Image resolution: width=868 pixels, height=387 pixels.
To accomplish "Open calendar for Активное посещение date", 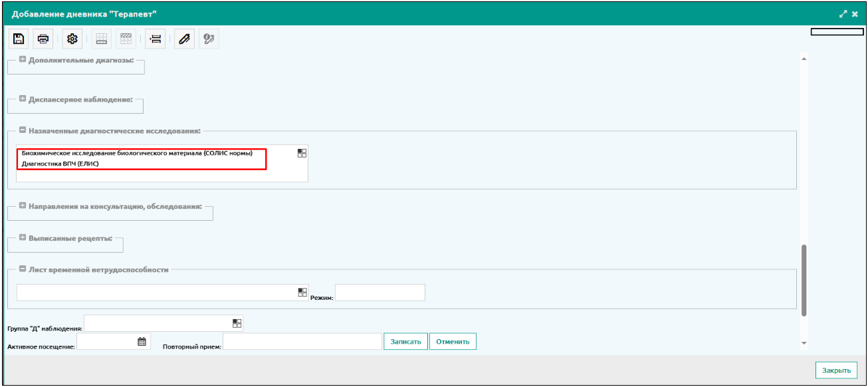I will (142, 342).
